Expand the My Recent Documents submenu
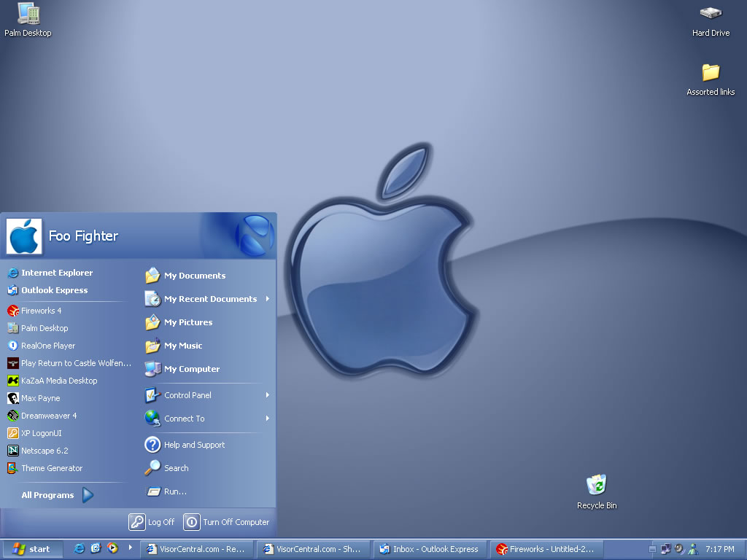Image resolution: width=747 pixels, height=560 pixels. click(x=267, y=299)
